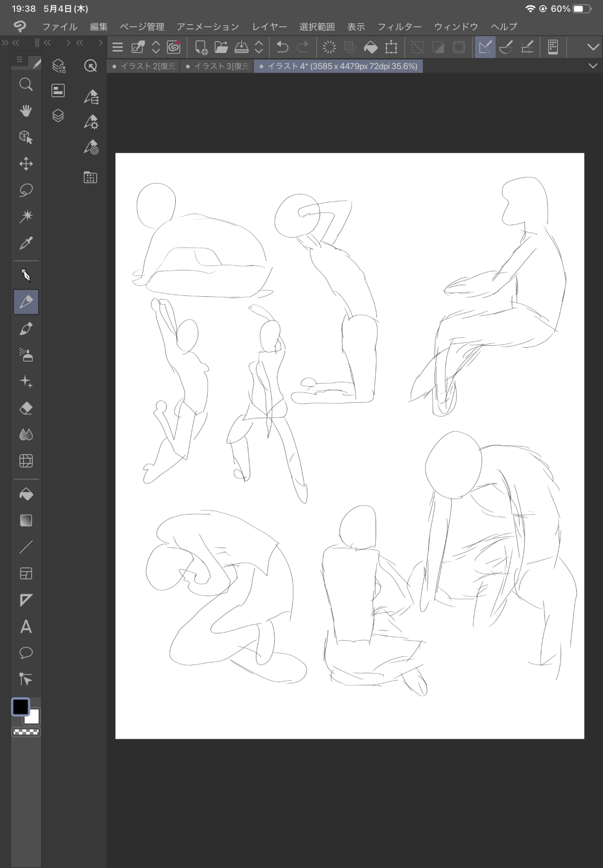The image size is (603, 868).
Task: Select the Decoration sparkle tool
Action: [x=26, y=381]
